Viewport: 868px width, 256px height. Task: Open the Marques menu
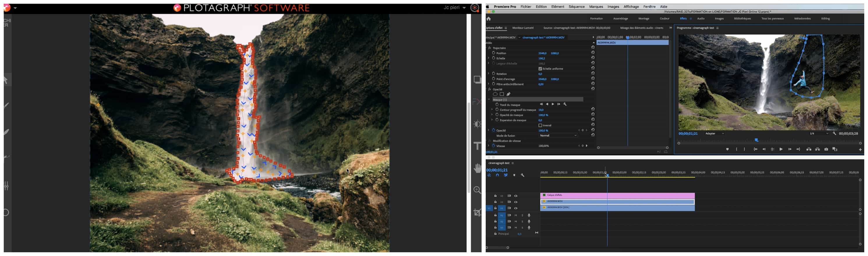tap(596, 6)
